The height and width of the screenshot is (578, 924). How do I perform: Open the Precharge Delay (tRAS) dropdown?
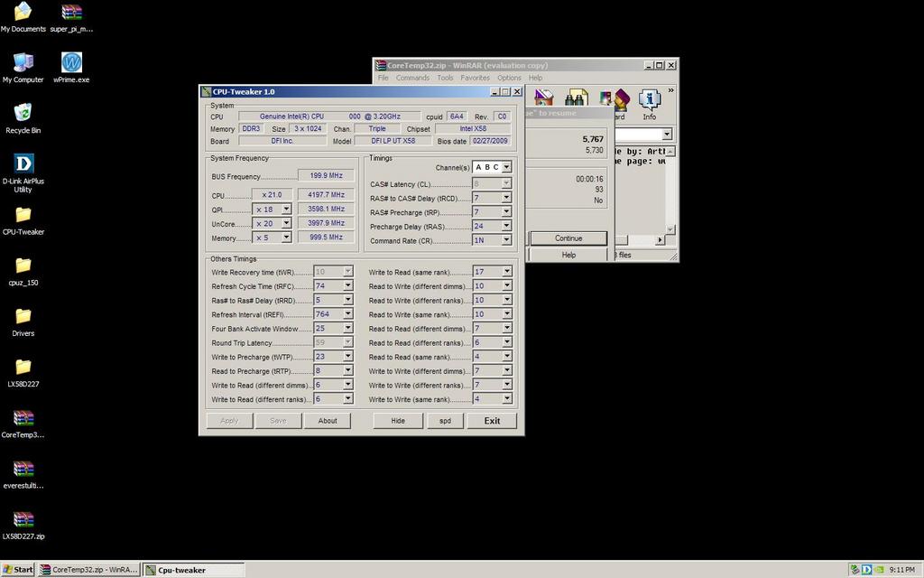506,227
